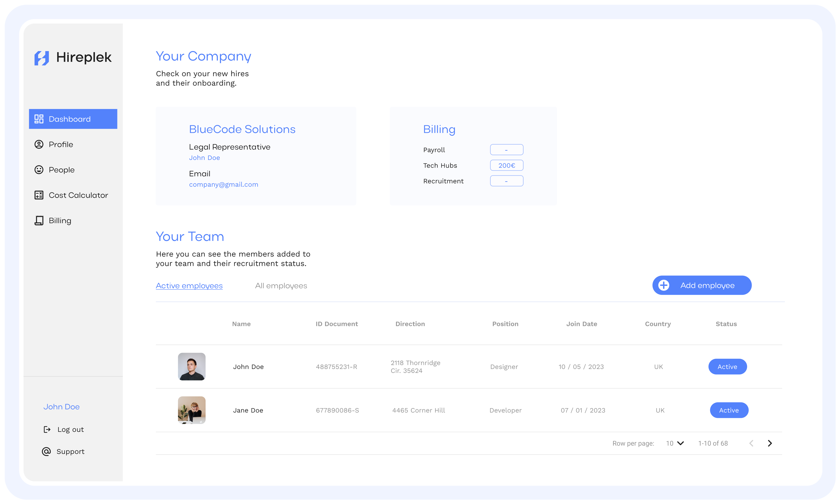Click the Billing receipt icon in sidebar
840x504 pixels.
coord(39,220)
